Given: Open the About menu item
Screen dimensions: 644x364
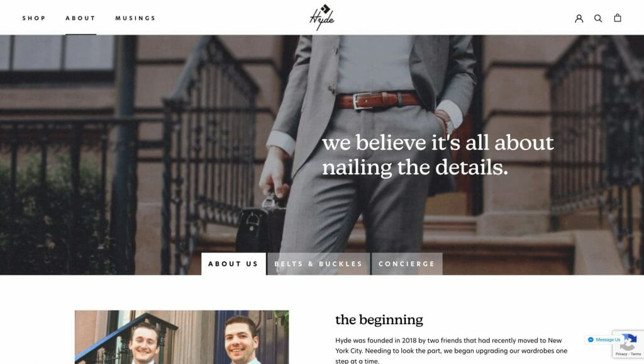Looking at the screenshot, I should tap(80, 18).
